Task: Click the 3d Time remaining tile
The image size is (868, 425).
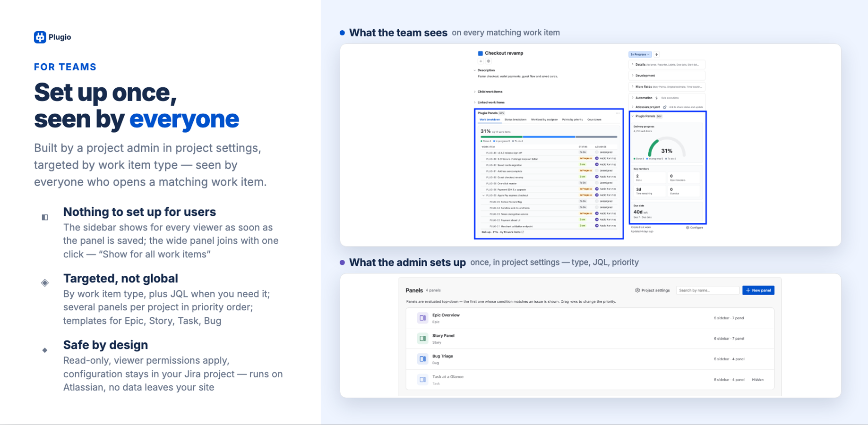Action: tap(649, 191)
